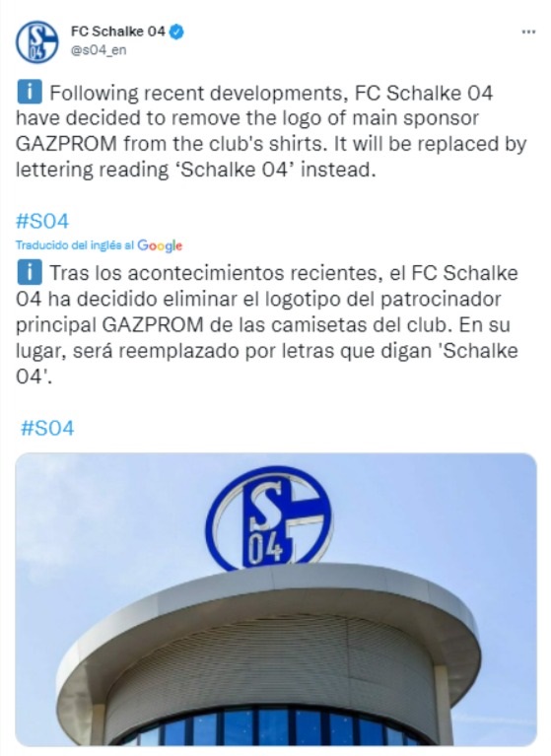Screen dimensions: 551x756
Task: Click the blue windows of building in photo
Action: pos(272,727)
